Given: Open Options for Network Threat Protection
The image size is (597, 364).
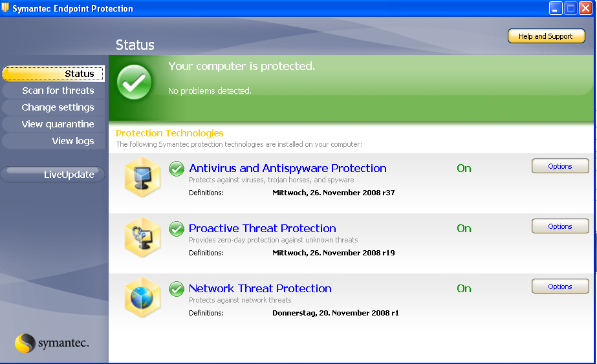Looking at the screenshot, I should tap(560, 286).
